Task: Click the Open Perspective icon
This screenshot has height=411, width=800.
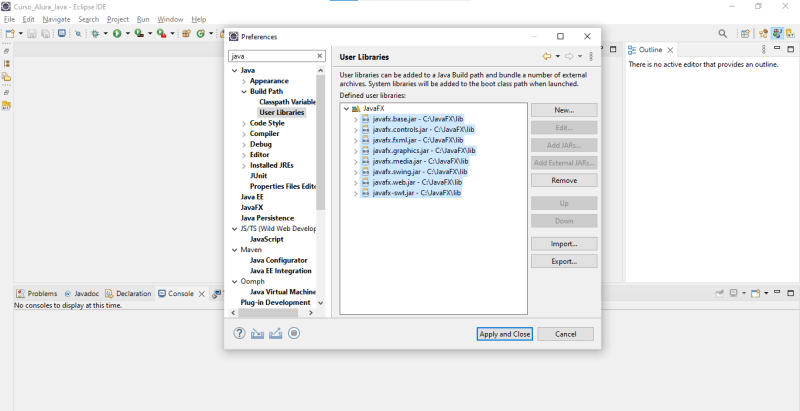Action: coord(745,34)
